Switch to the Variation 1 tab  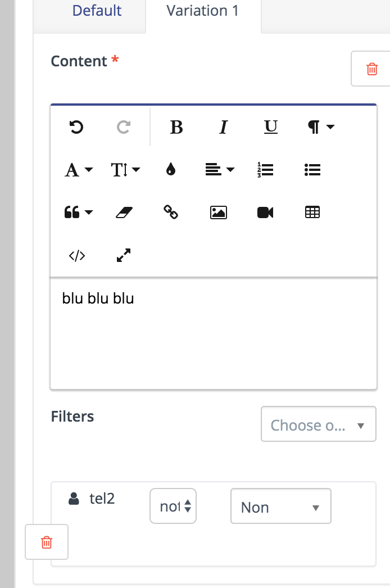click(x=201, y=11)
